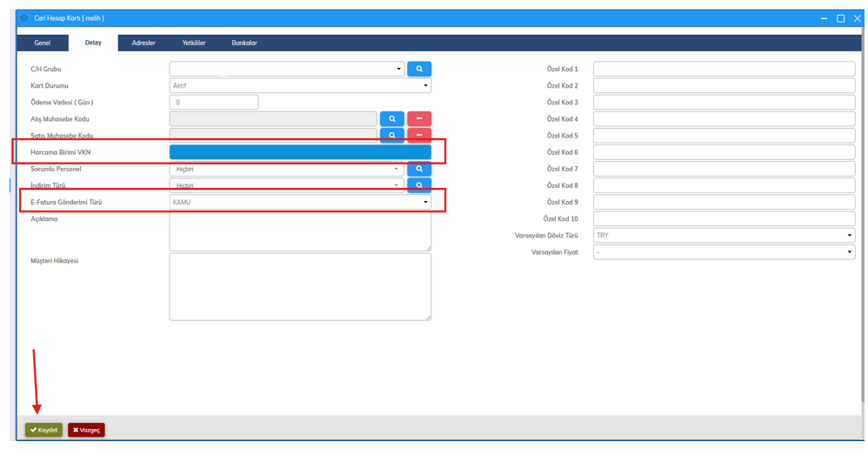The height and width of the screenshot is (455, 868).
Task: Clear Alış Muhasebe Kodu with red minus
Action: (x=419, y=119)
